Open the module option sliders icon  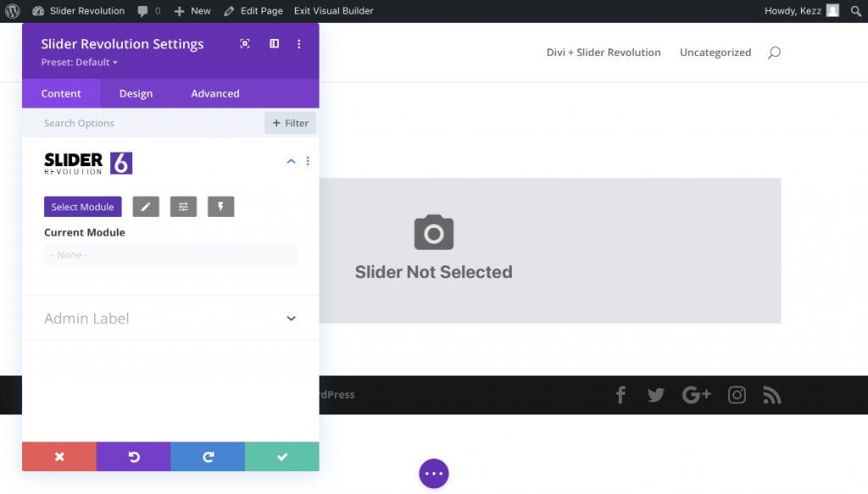click(183, 206)
